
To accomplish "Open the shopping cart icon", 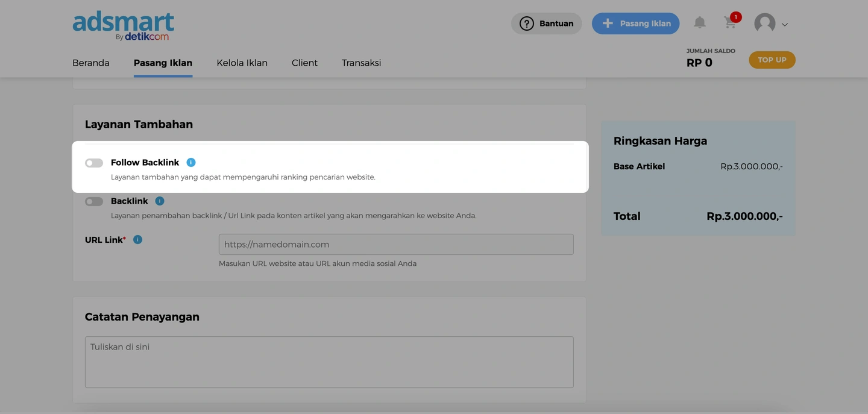I will tap(730, 23).
